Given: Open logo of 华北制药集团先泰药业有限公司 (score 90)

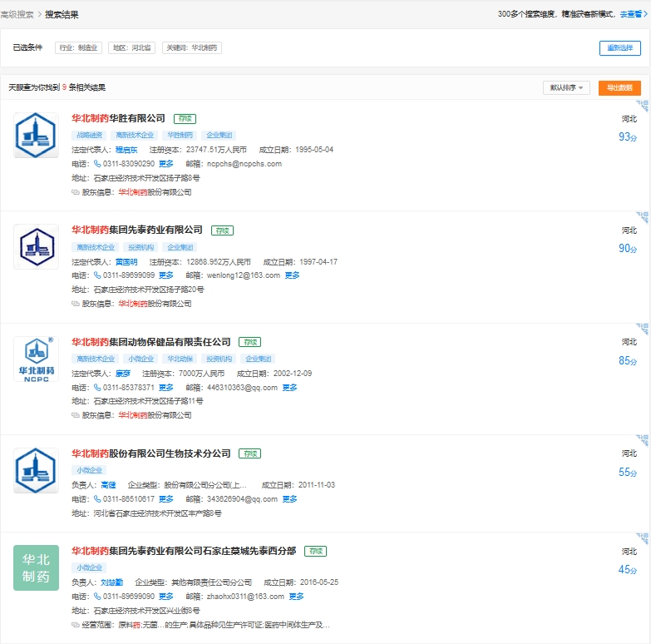Looking at the screenshot, I should [36, 247].
